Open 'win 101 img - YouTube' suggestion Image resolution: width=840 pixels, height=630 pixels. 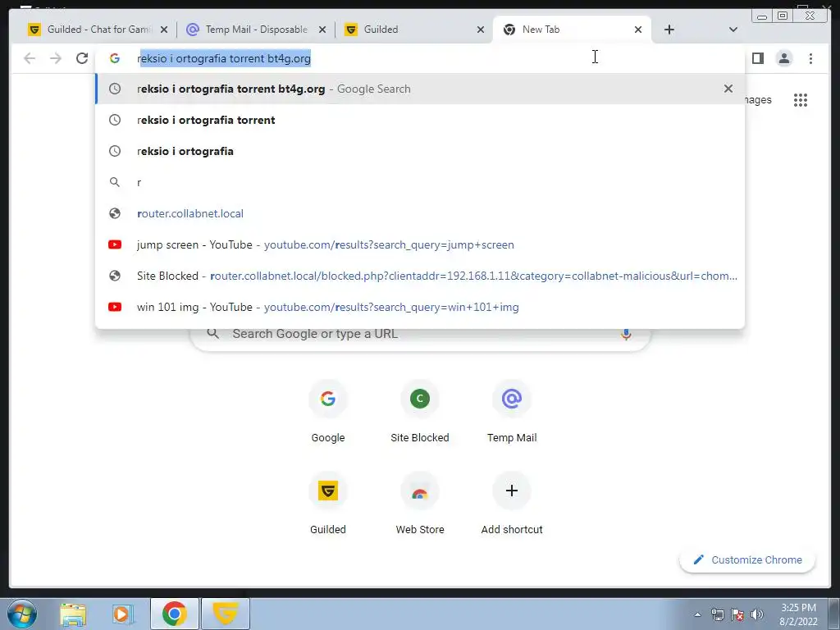pyautogui.click(x=420, y=307)
